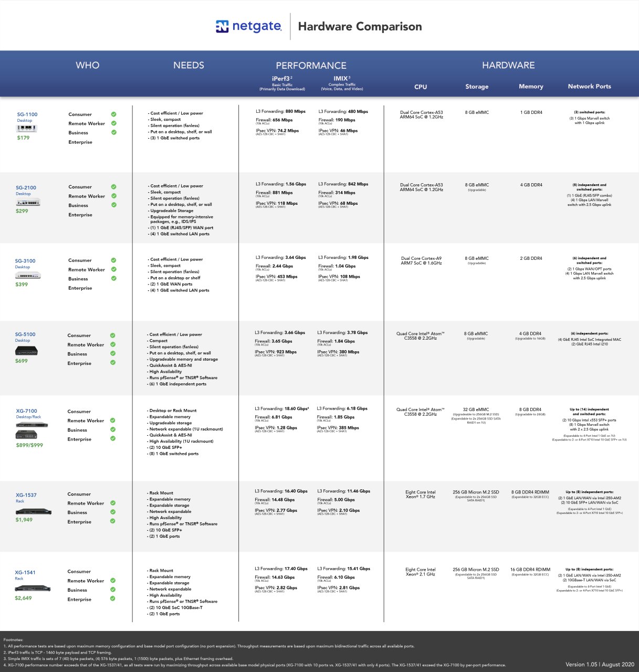
Task: Click the XG-1541 rack device image
Action: (x=33, y=589)
